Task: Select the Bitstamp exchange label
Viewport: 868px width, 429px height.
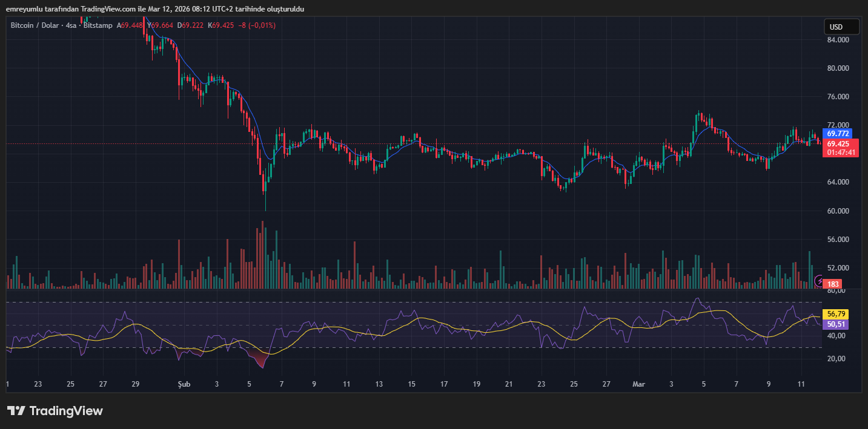Action: [x=98, y=25]
